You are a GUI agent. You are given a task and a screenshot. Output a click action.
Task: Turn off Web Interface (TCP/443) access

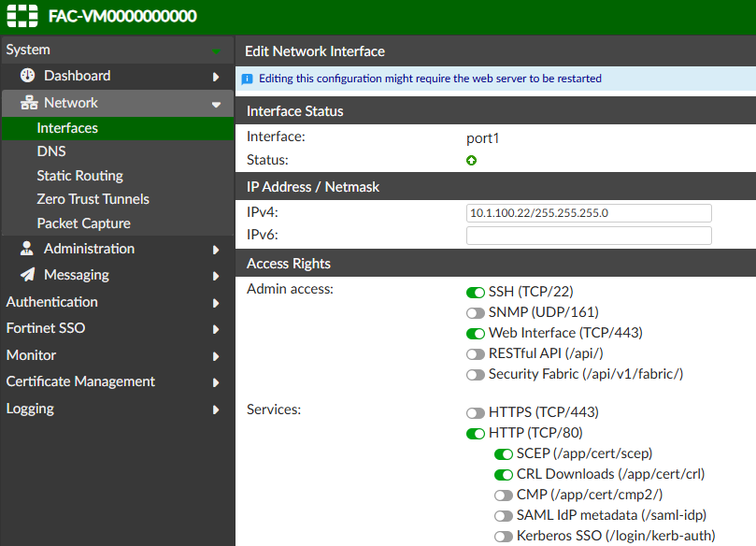click(476, 333)
